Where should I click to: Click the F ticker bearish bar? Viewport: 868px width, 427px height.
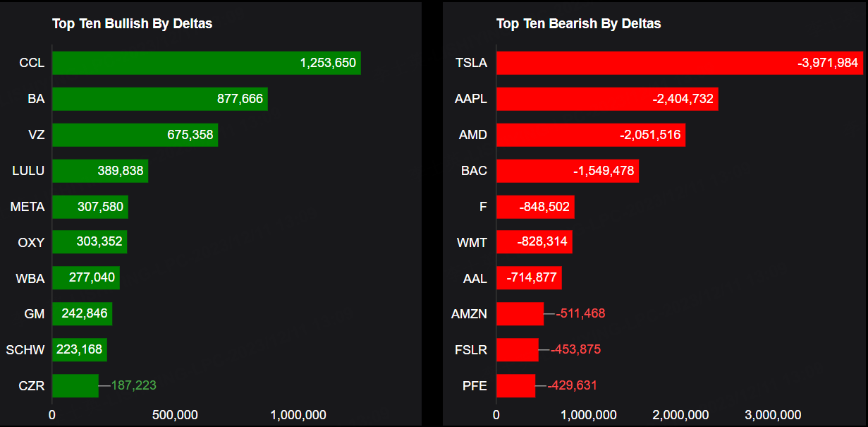(x=535, y=207)
